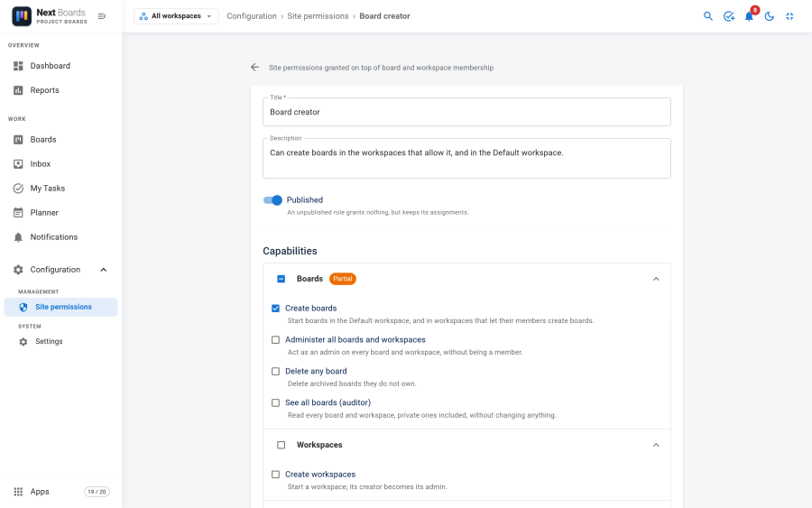Image resolution: width=812 pixels, height=508 pixels.
Task: Click the Reports chart icon
Action: tap(18, 90)
